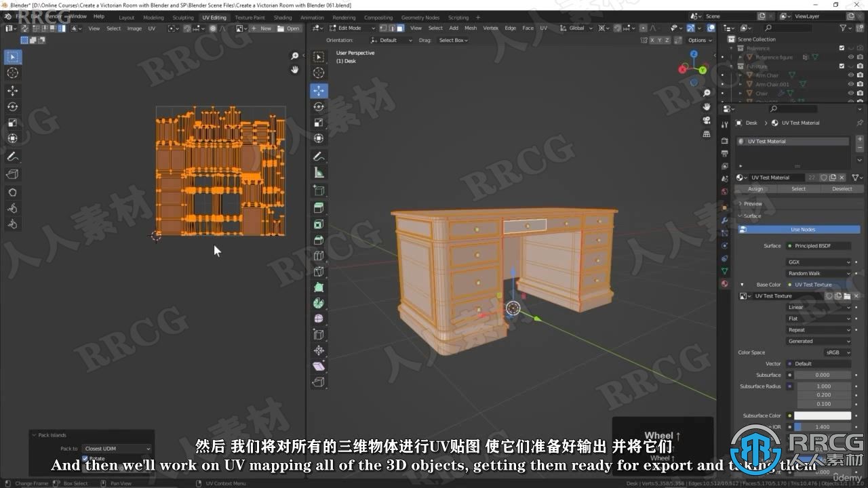The width and height of the screenshot is (868, 488).
Task: Click Subsurface Color white swatch
Action: [823, 415]
